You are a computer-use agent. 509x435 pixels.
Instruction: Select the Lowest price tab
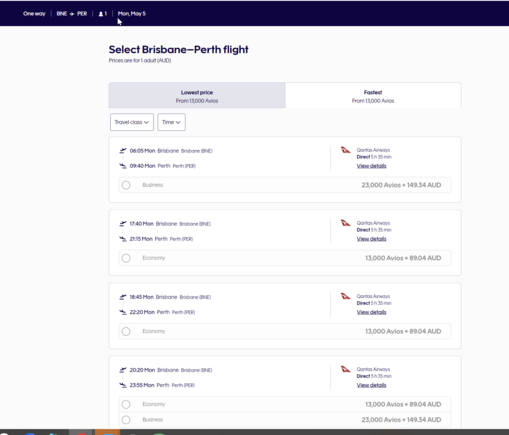pyautogui.click(x=197, y=96)
